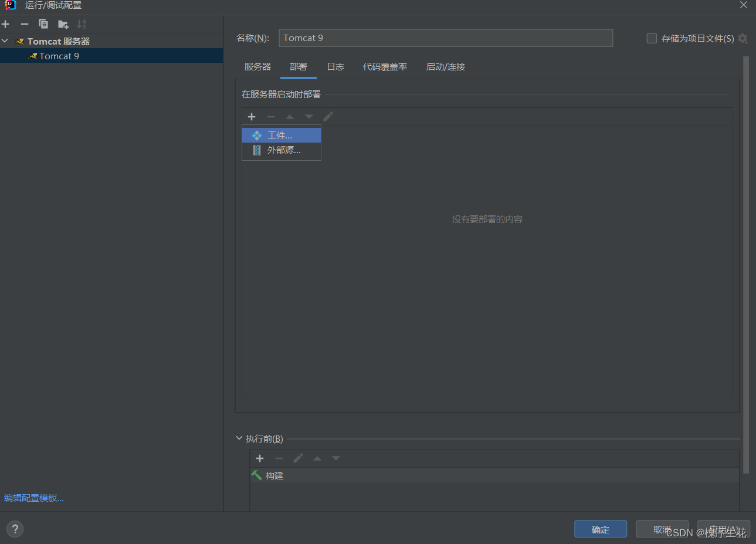Click the 取消 cancel button

coord(662,529)
